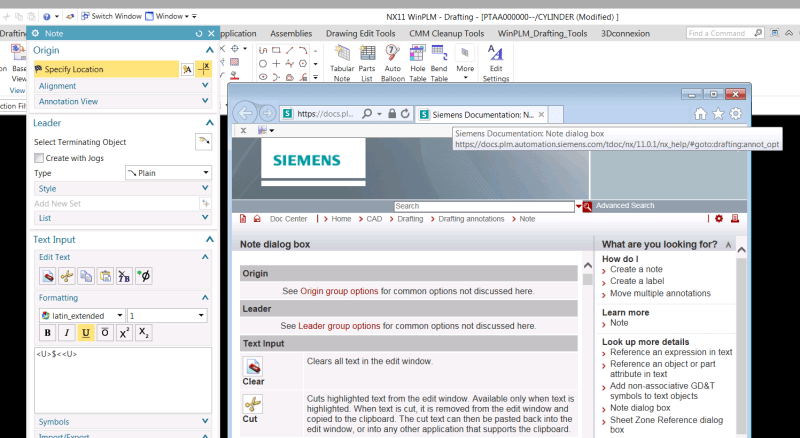Toggle Subscript formatting button
The height and width of the screenshot is (438, 800).
pyautogui.click(x=143, y=333)
